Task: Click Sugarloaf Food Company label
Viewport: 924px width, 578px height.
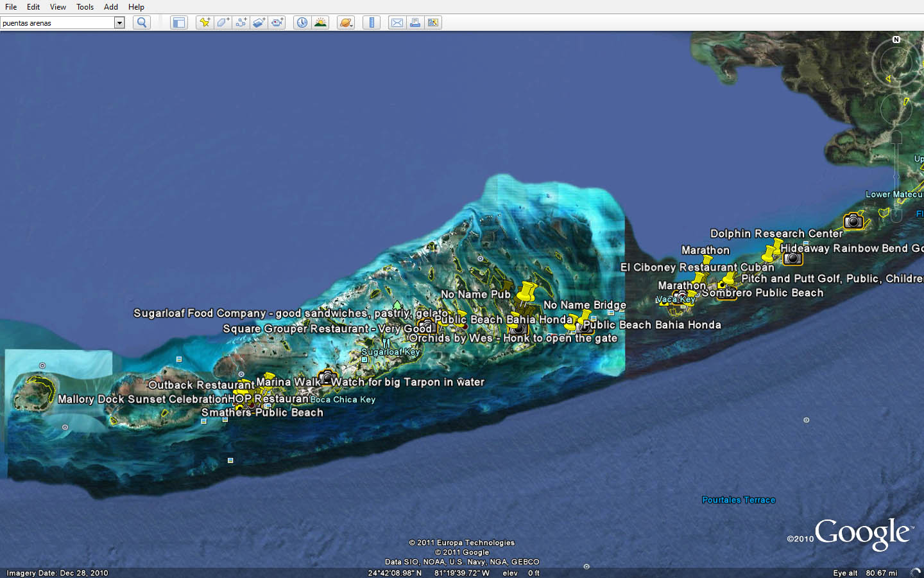Action: (291, 313)
